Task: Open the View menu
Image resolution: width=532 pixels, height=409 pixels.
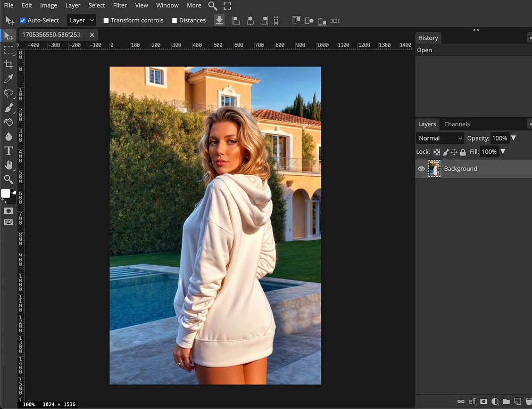Action: (141, 5)
